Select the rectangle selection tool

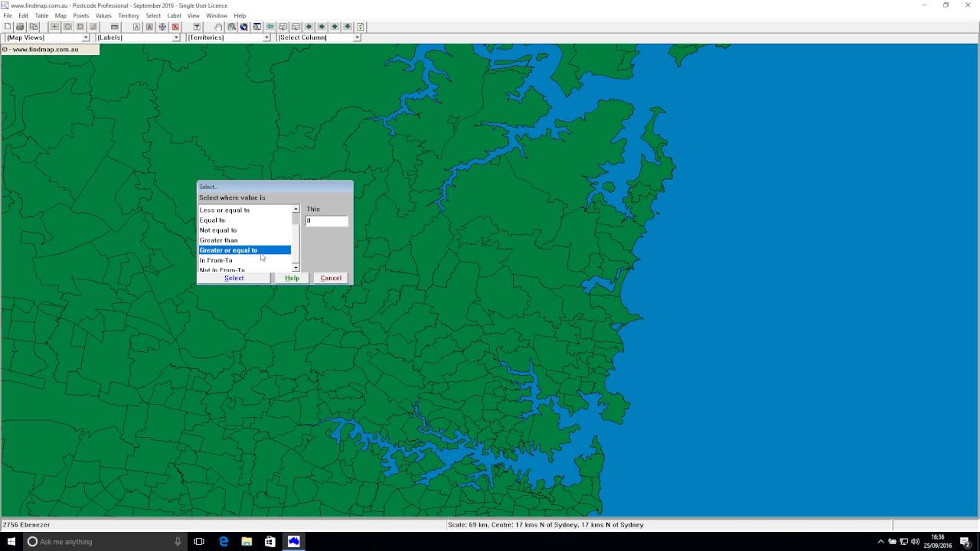click(80, 27)
